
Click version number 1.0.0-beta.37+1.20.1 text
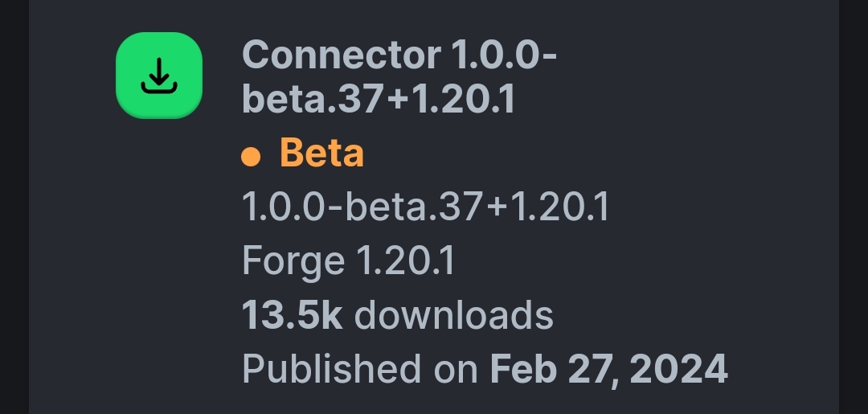[x=425, y=207]
